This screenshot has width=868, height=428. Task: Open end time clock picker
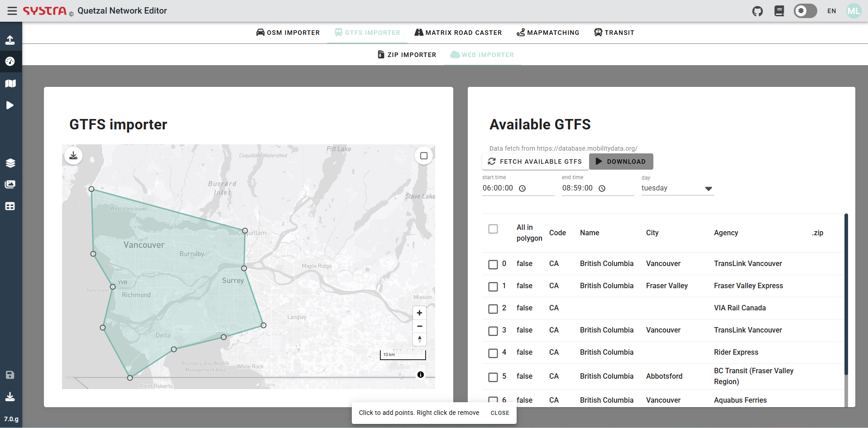click(602, 189)
